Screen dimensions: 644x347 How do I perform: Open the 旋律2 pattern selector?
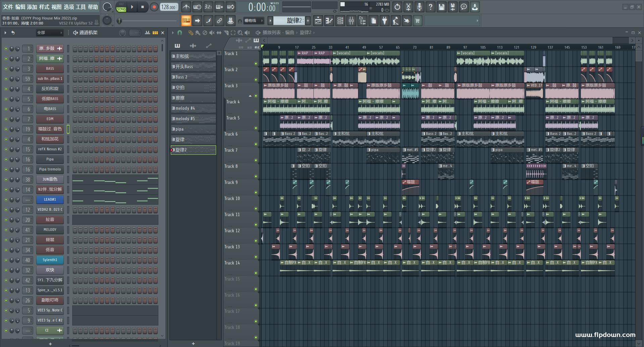tap(289, 21)
